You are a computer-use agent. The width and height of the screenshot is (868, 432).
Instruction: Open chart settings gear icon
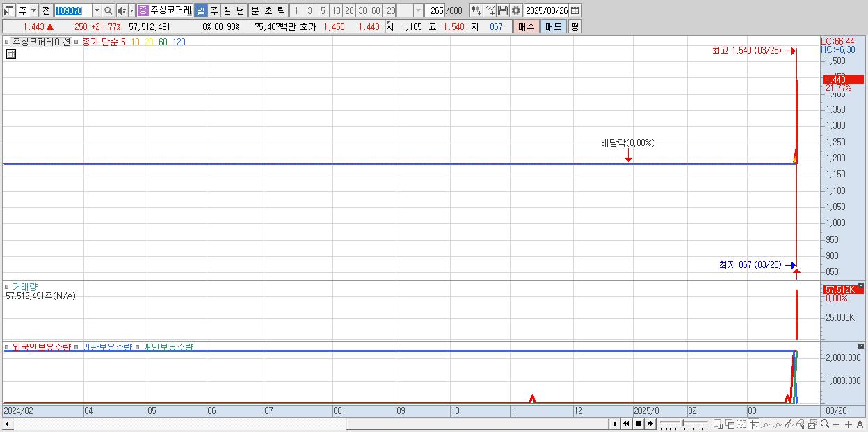tap(516, 10)
